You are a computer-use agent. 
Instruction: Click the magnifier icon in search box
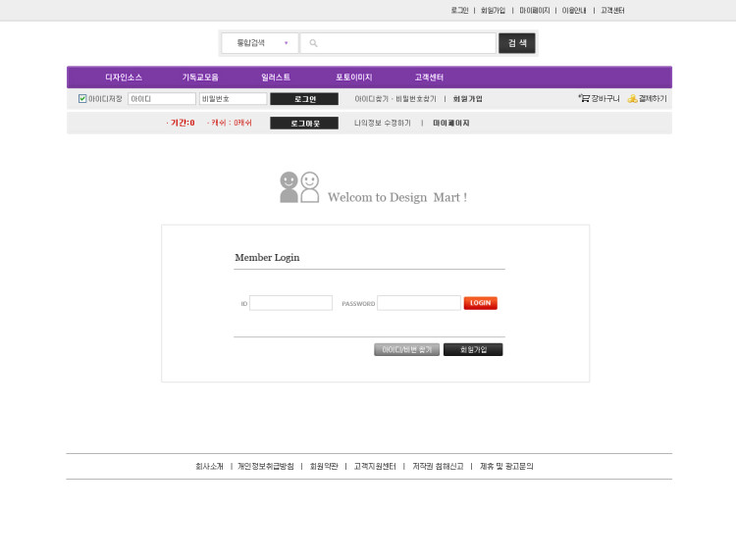tap(313, 43)
